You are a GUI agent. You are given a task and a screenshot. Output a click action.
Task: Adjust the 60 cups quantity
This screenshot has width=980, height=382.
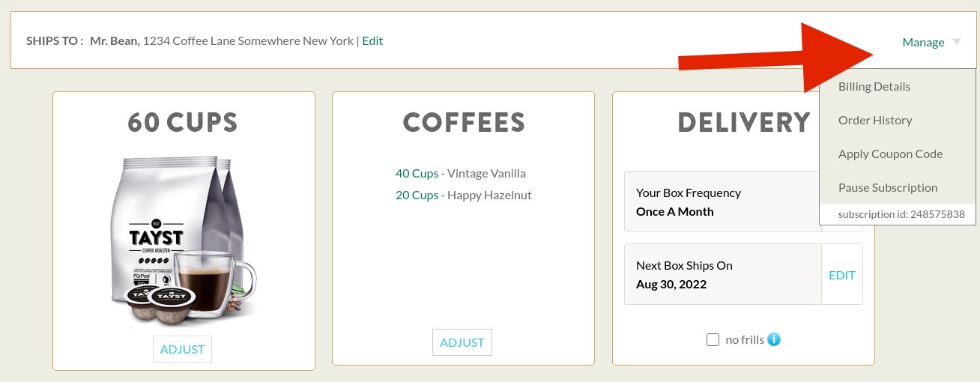183,349
